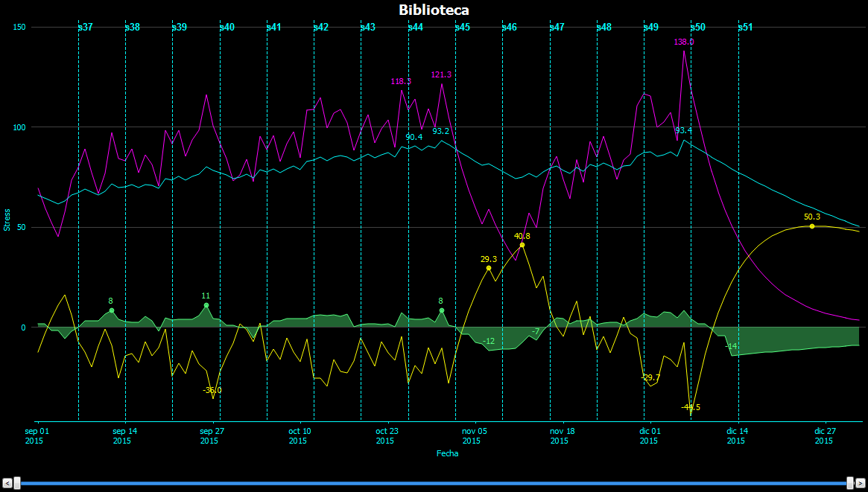The image size is (868, 492).
Task: Select the s44 week label
Action: tap(416, 28)
